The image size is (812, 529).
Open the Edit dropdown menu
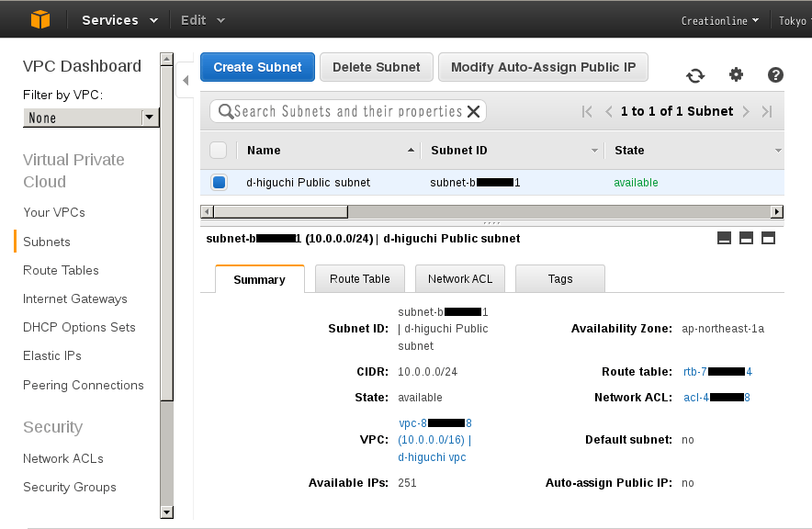pyautogui.click(x=202, y=20)
